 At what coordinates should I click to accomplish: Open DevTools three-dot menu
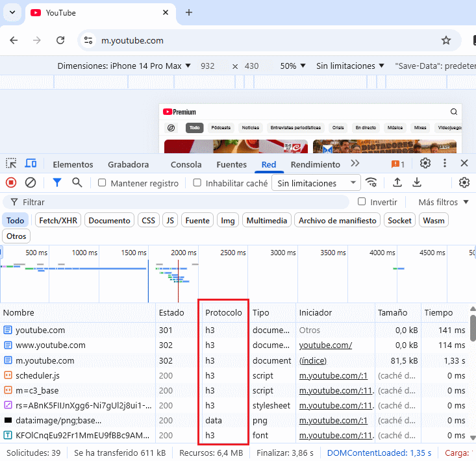pyautogui.click(x=445, y=163)
